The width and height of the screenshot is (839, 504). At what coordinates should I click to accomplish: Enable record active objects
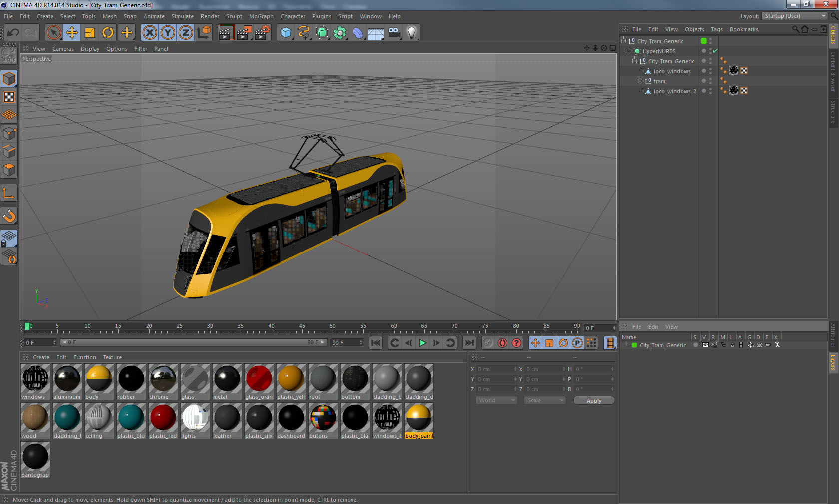click(488, 343)
